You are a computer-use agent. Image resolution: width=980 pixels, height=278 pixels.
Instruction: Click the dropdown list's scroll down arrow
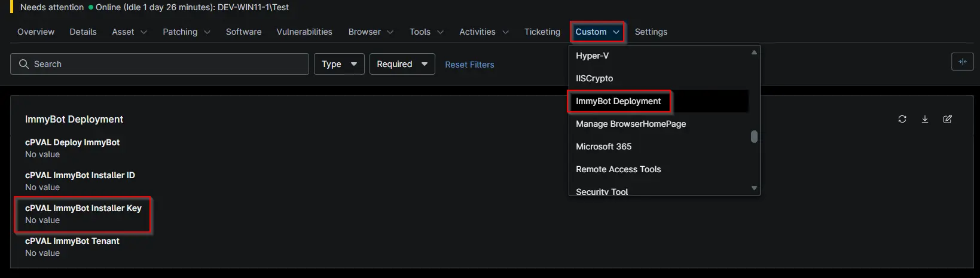coord(754,188)
